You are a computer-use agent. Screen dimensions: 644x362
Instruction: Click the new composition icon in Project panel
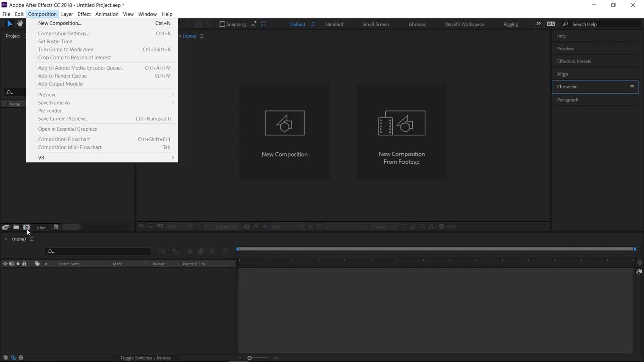26,227
